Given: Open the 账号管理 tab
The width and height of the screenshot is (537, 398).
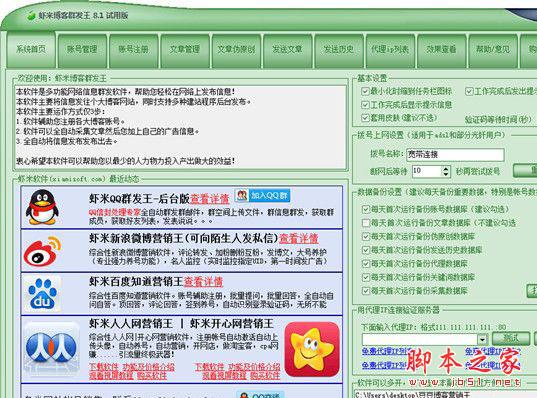Looking at the screenshot, I should 82,50.
